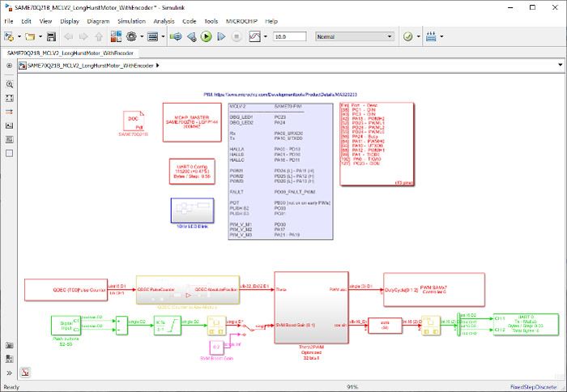Insert image via palette picture icon
Image resolution: width=567 pixels, height=392 pixels.
pos(10,138)
